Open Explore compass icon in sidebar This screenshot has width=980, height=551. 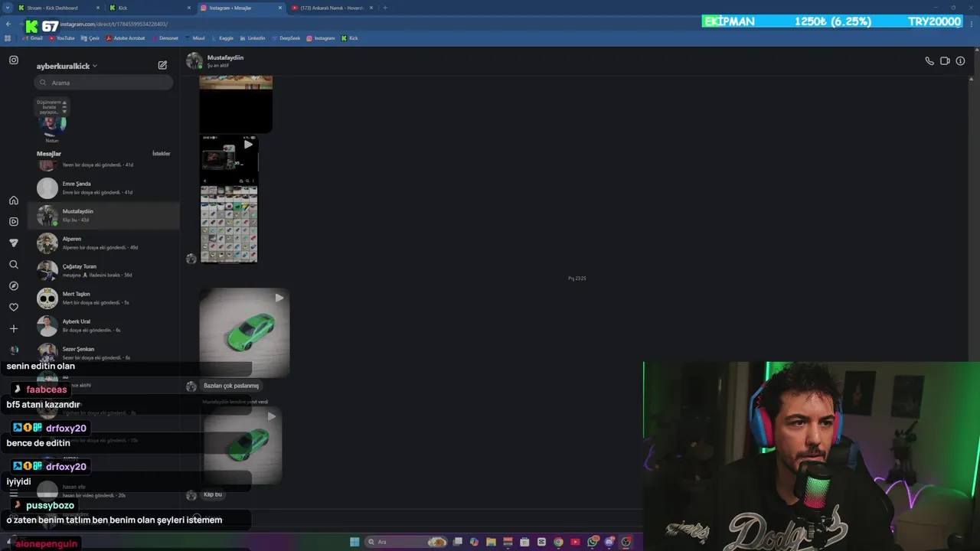point(14,285)
